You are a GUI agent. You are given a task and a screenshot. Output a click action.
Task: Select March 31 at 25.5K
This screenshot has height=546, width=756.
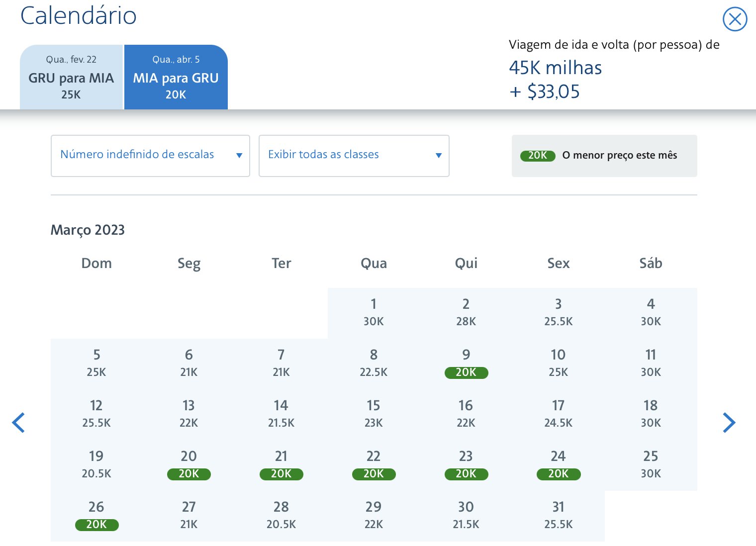point(559,516)
